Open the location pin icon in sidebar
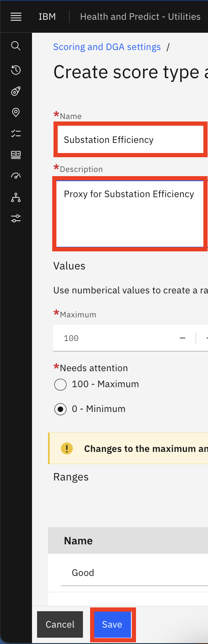 16,112
